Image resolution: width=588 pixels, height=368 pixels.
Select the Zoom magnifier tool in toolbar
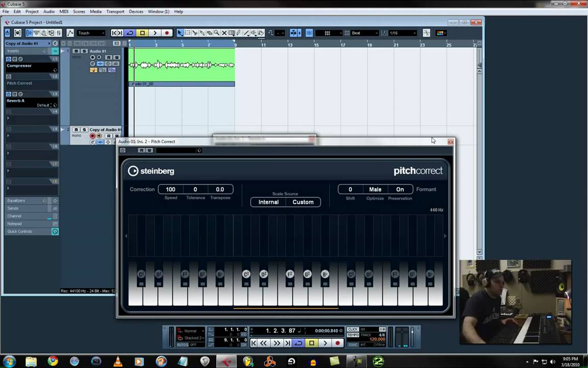coord(216,33)
